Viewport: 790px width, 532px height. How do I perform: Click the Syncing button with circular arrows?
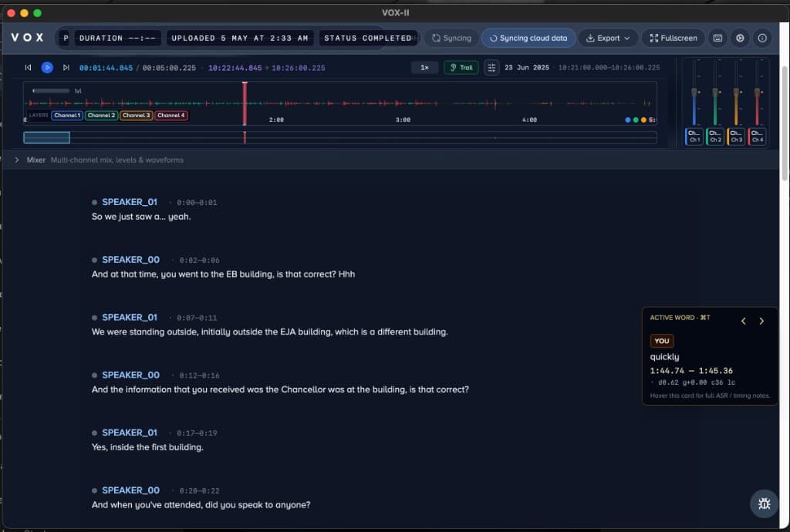[451, 39]
